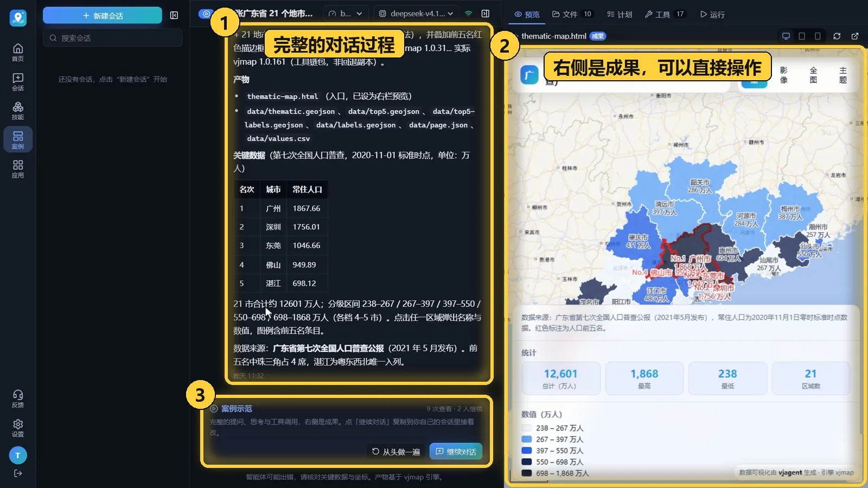This screenshot has width=868, height=488.
Task: Select the 影像 imagery map button
Action: point(784,75)
